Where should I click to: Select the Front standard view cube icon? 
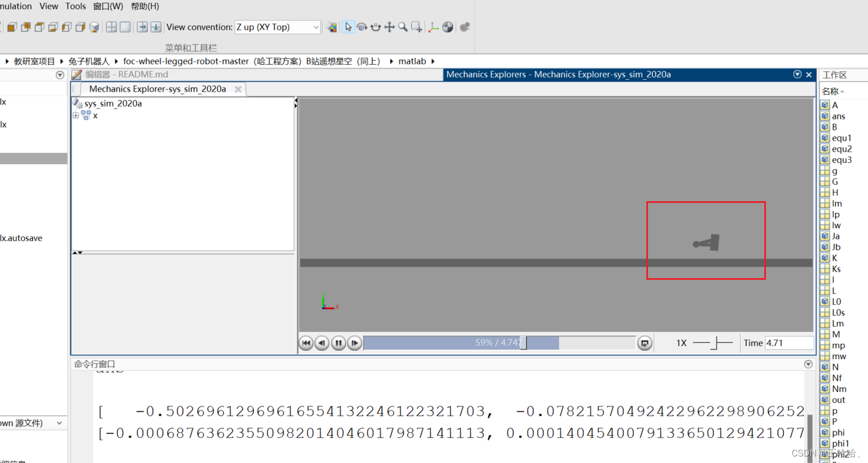(12, 27)
